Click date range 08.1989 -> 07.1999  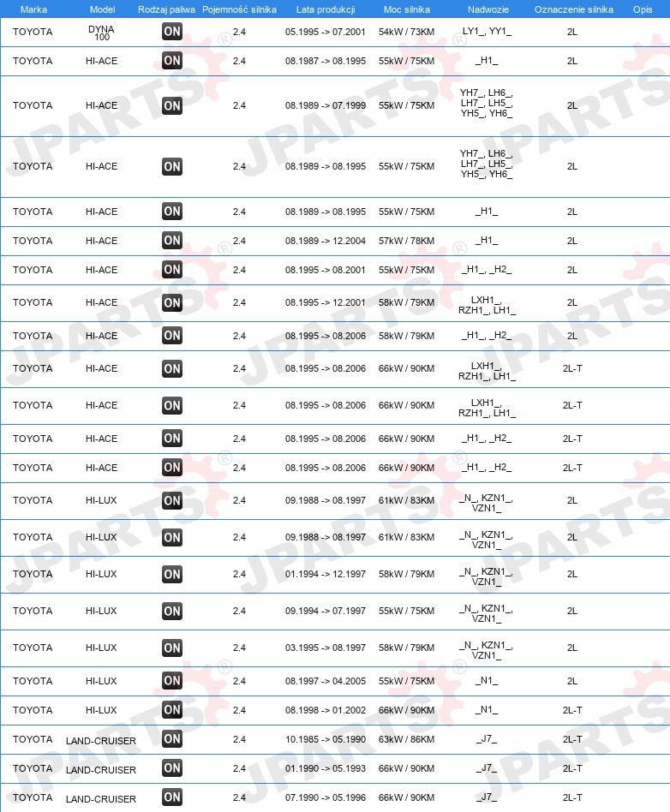pos(326,105)
